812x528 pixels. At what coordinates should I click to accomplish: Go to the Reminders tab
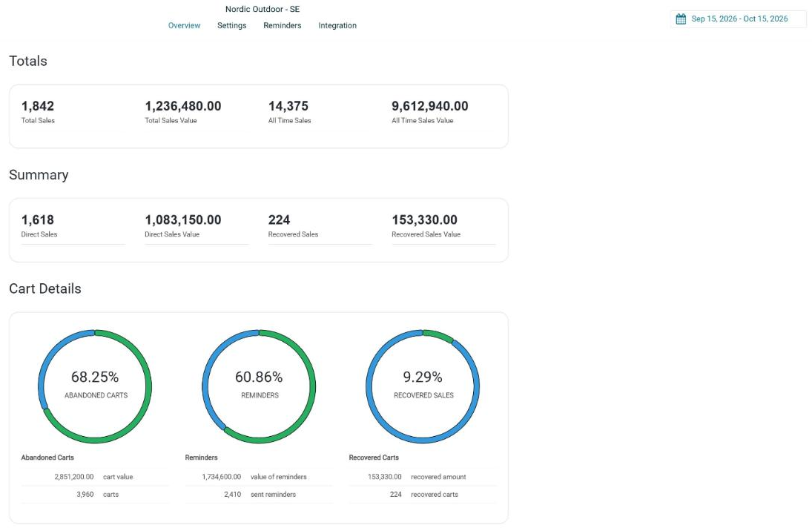[283, 25]
